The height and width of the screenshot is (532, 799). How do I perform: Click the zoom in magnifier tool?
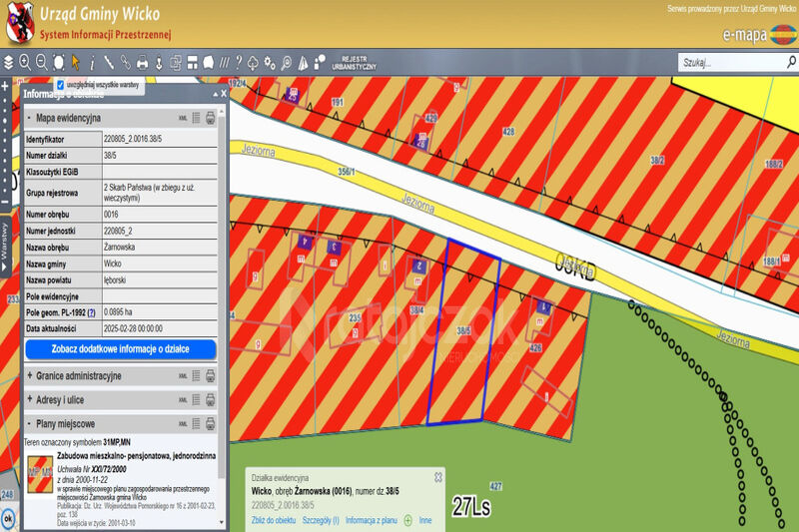25,62
